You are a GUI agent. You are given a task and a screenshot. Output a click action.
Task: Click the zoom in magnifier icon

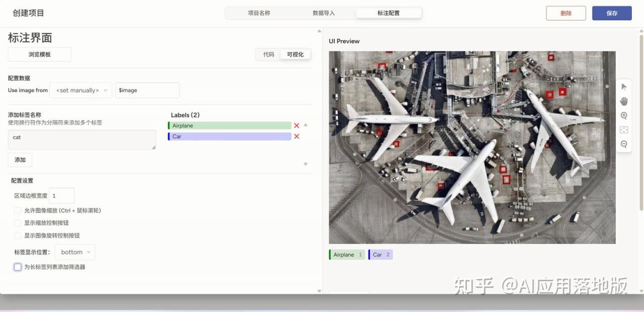tap(624, 116)
